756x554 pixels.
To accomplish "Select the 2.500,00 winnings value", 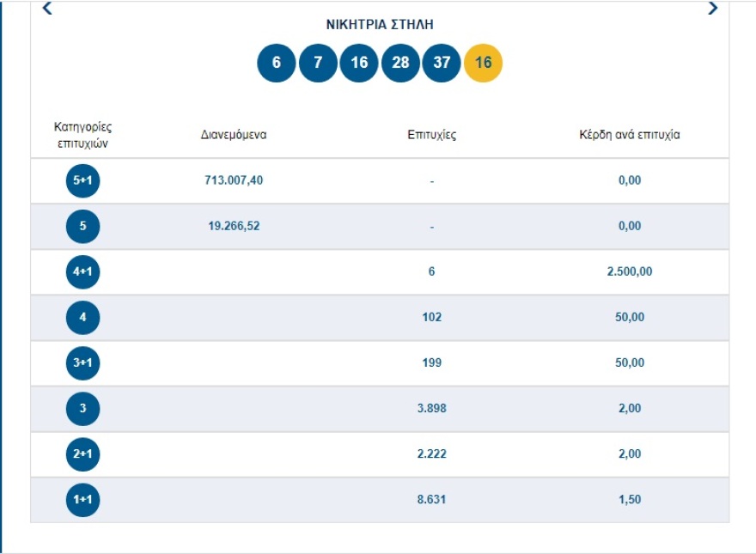I will click(630, 272).
